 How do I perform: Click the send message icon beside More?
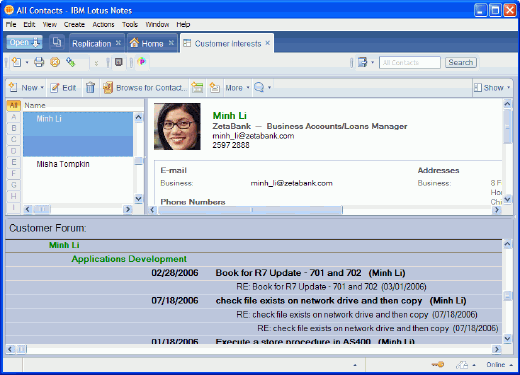point(215,88)
